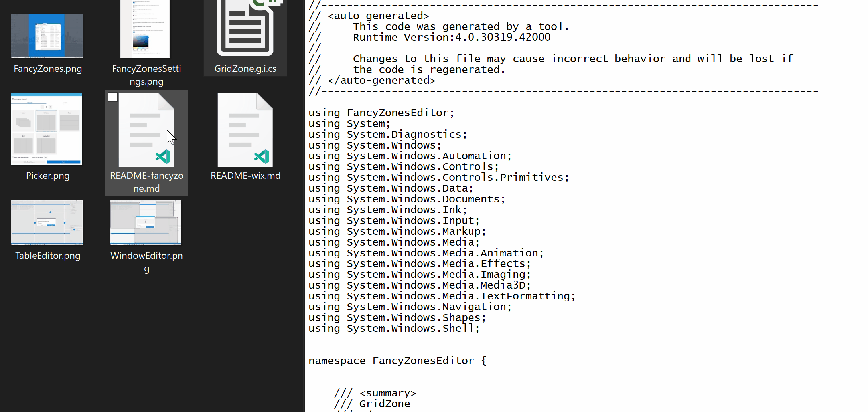
Task: Click the TableEditor.png file name label
Action: [x=47, y=256]
